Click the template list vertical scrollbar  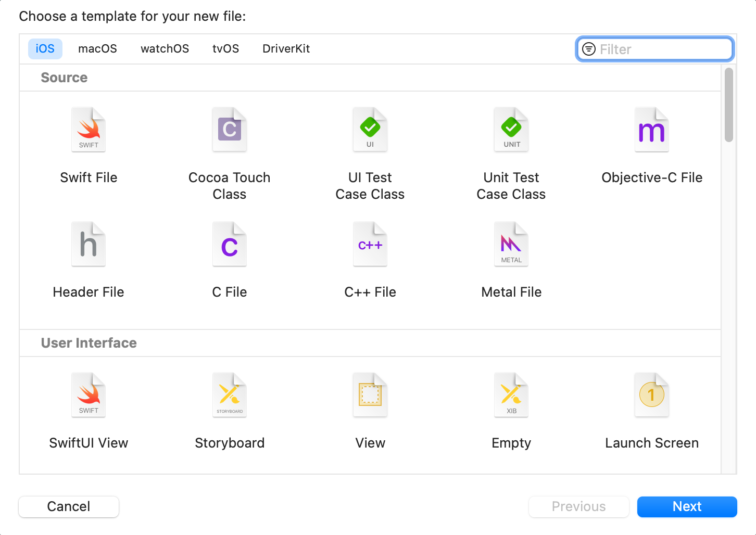(x=729, y=105)
